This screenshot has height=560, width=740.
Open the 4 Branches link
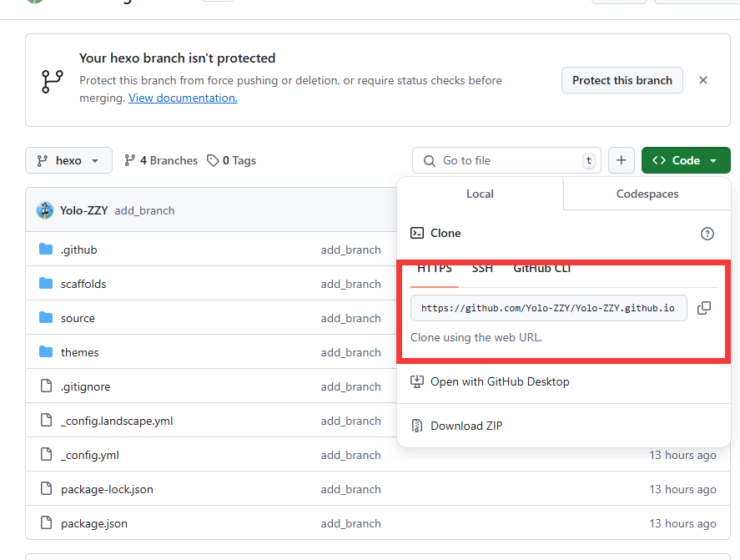(x=161, y=160)
